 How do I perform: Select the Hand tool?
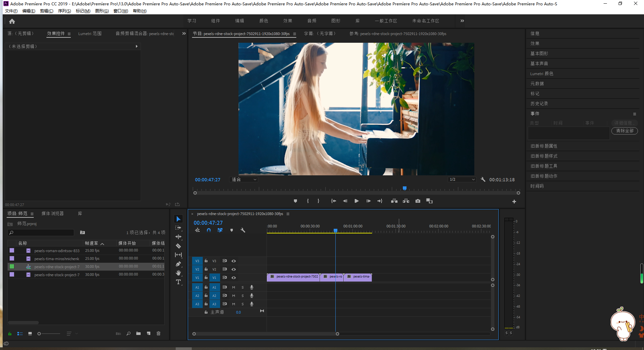coord(178,273)
